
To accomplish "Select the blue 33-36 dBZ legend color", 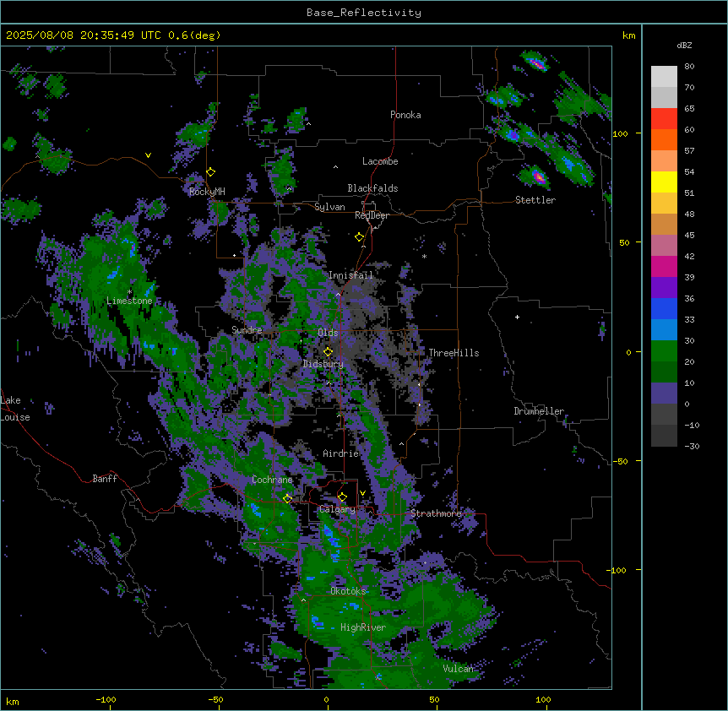I will [664, 308].
